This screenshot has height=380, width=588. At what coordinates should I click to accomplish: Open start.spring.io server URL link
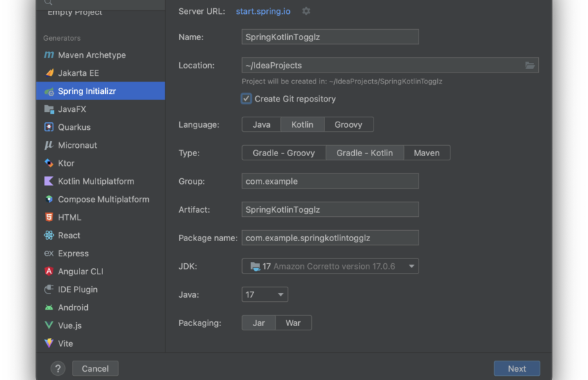pos(263,11)
